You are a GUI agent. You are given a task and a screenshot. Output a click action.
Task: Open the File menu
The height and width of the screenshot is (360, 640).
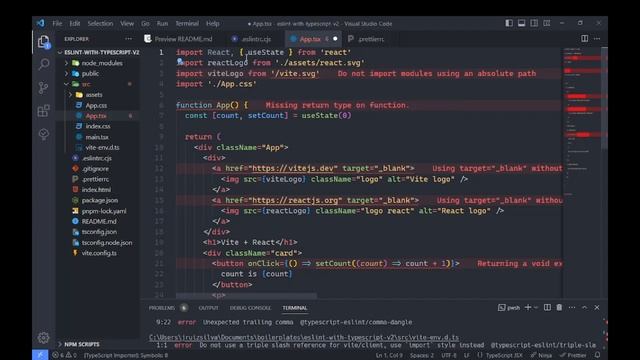(57, 24)
